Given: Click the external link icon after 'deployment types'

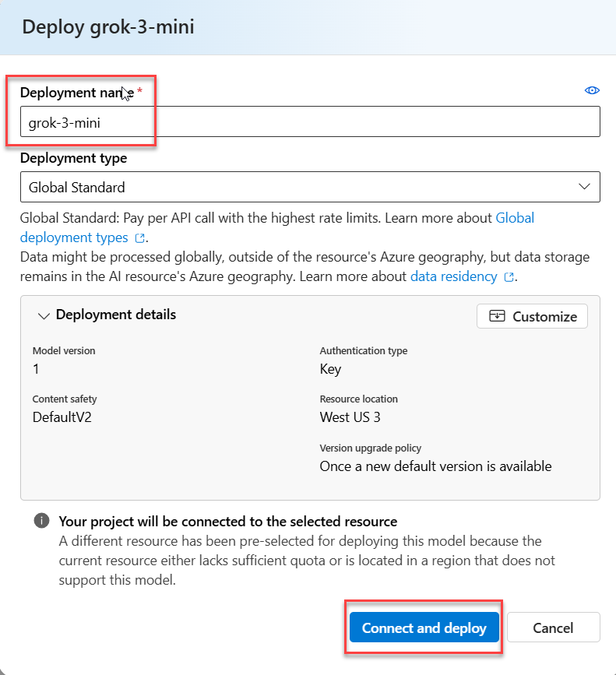Looking at the screenshot, I should click(x=140, y=238).
